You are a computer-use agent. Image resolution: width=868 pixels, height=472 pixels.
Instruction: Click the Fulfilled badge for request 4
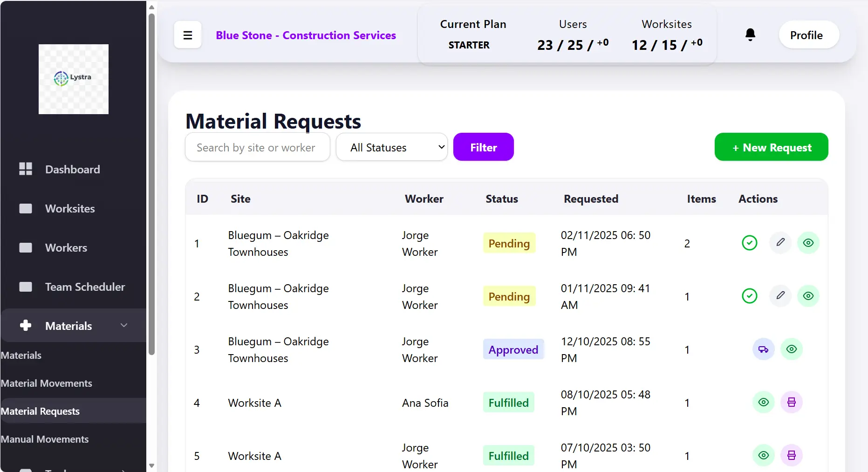point(509,403)
